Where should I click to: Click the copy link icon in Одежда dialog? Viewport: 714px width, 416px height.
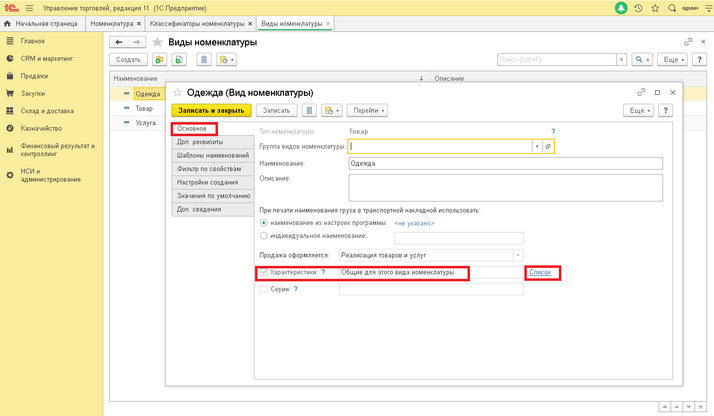(641, 91)
